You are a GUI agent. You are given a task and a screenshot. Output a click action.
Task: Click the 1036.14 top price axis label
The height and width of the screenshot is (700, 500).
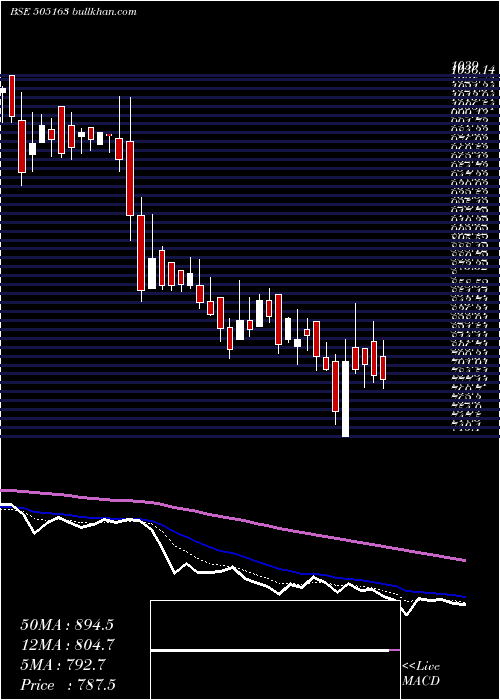click(x=474, y=70)
